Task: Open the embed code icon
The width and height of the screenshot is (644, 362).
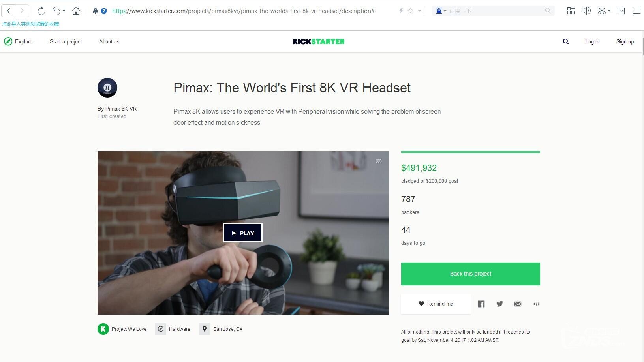Action: click(536, 304)
